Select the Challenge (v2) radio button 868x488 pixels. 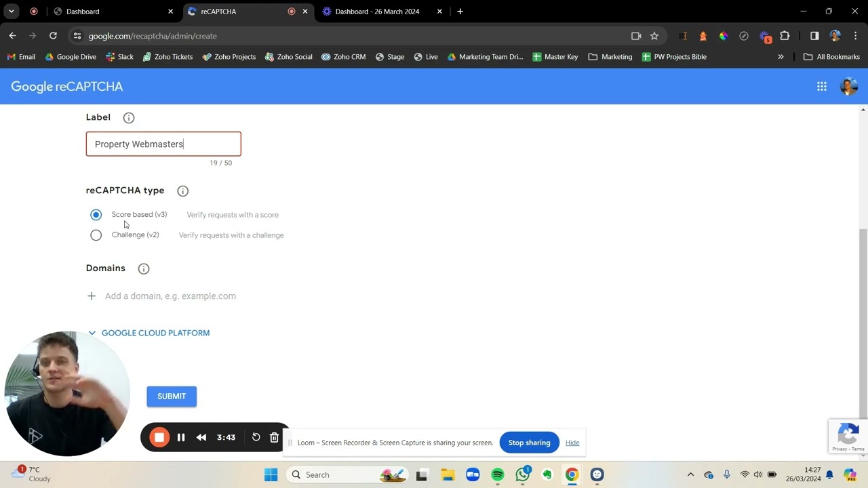coord(96,235)
